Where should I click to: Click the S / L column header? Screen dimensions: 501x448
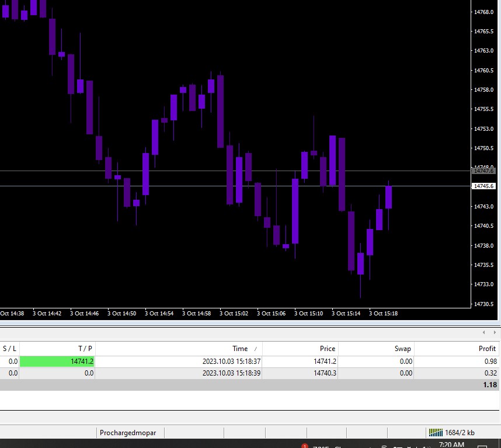point(10,349)
